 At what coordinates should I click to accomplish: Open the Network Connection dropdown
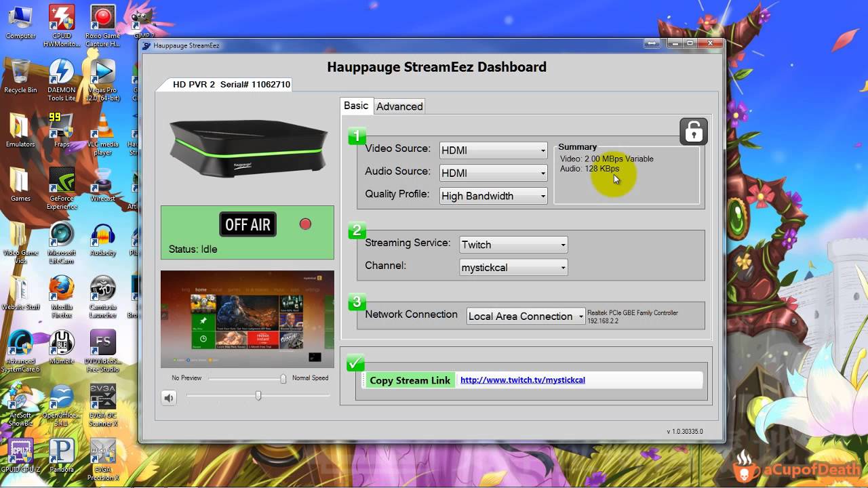(526, 317)
